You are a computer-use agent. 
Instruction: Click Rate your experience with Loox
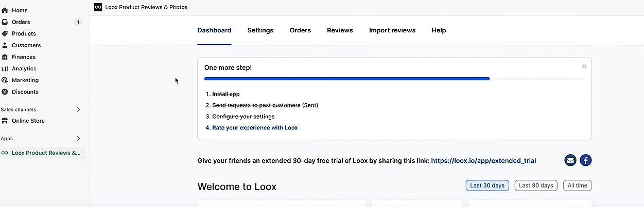[255, 127]
